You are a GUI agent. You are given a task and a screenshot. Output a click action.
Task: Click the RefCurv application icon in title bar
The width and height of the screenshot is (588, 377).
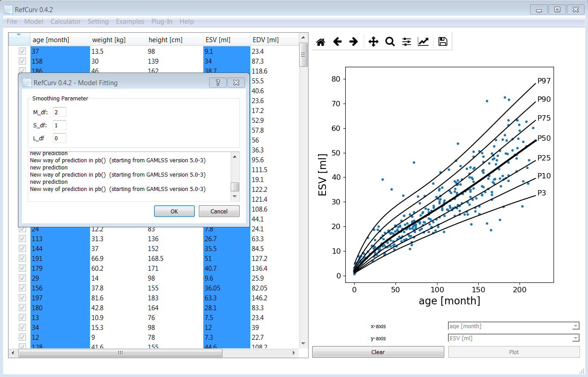click(x=9, y=9)
